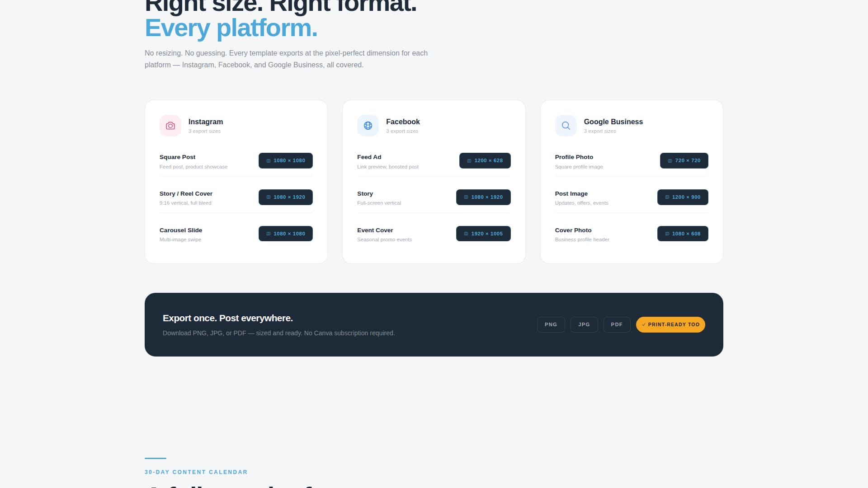868x488 pixels.
Task: Click the Google Business search icon
Action: pos(566,126)
